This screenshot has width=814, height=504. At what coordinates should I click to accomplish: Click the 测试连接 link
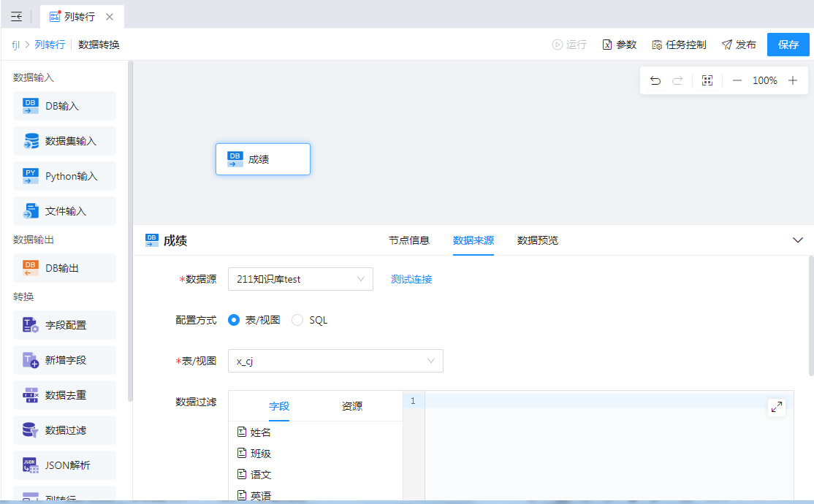pyautogui.click(x=411, y=279)
